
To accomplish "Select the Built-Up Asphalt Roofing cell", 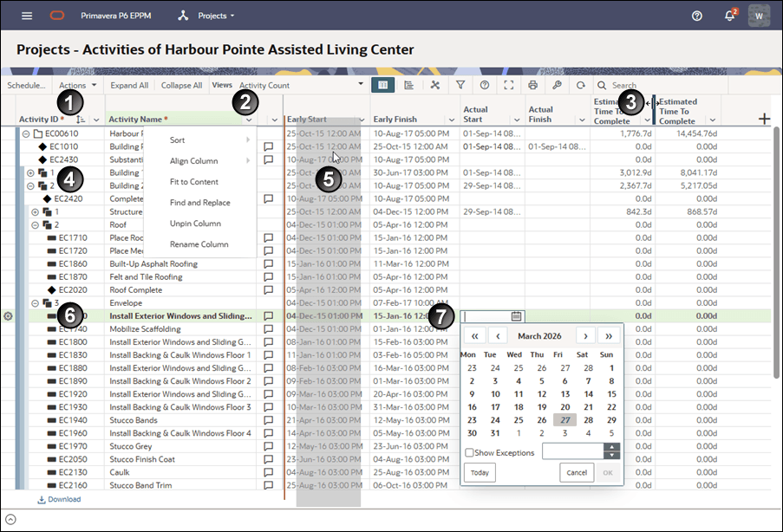I will point(180,264).
